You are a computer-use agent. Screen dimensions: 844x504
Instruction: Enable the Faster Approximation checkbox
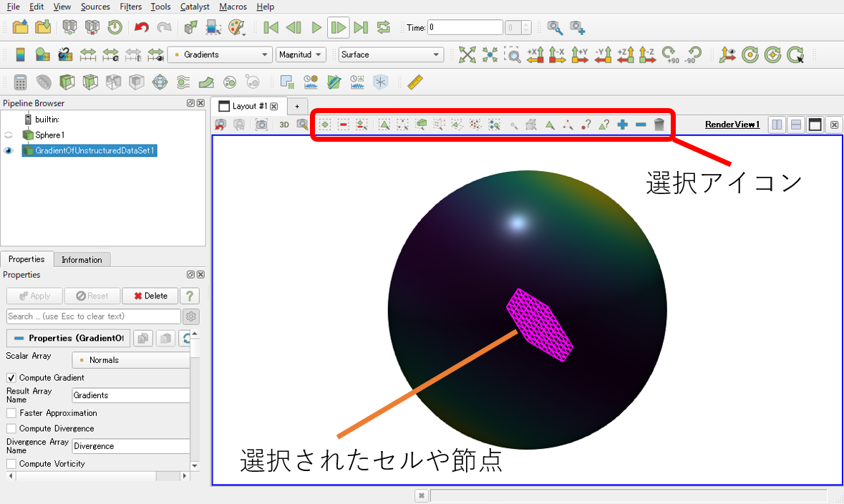point(11,413)
